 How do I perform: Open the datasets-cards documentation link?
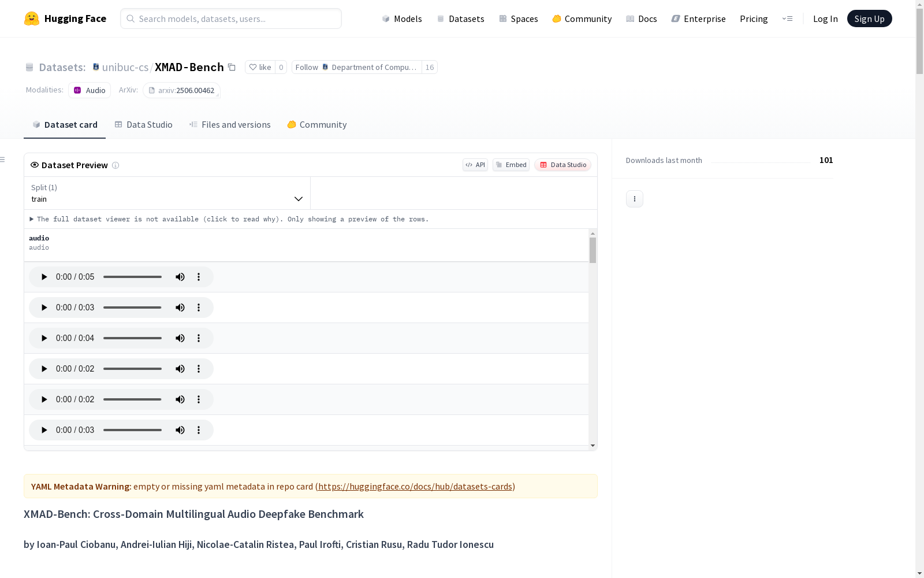[415, 487]
